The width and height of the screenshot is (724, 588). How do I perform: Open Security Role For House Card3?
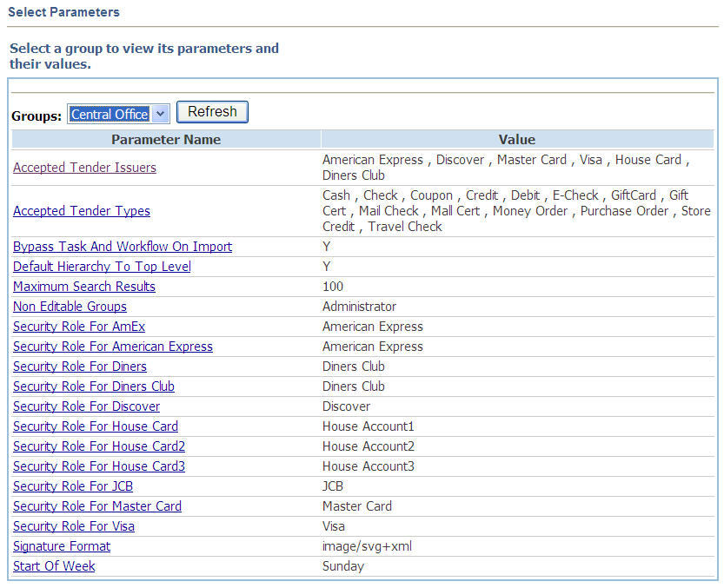[x=99, y=466]
